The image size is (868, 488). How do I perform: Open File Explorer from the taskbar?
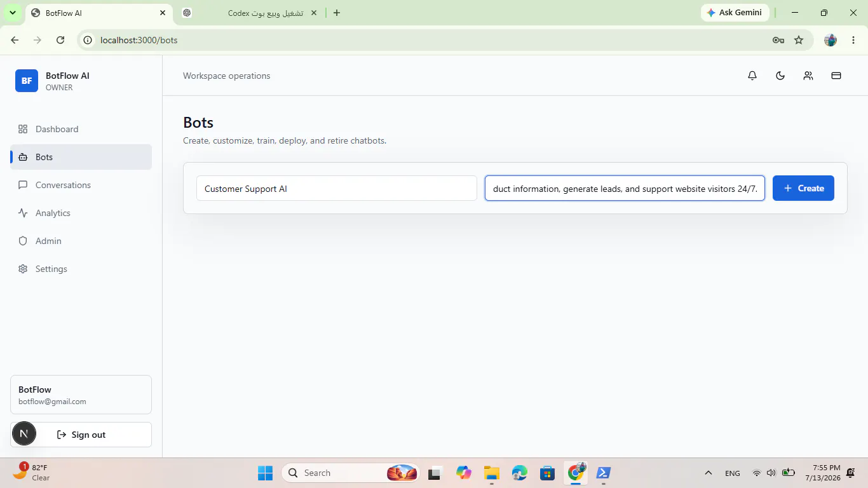pos(491,473)
